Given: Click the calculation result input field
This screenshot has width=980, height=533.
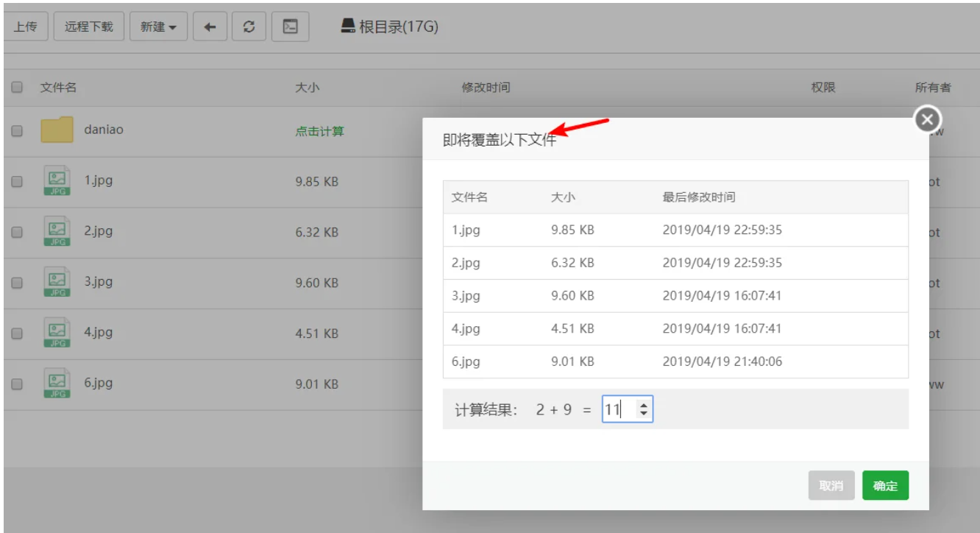Looking at the screenshot, I should [619, 410].
